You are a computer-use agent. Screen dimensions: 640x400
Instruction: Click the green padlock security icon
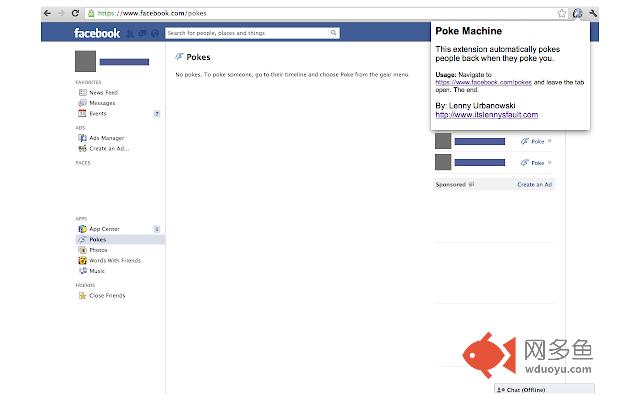[x=91, y=13]
